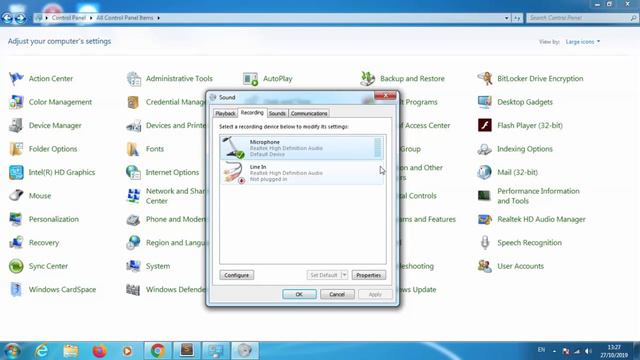Confirm Sound dialog with OK

click(x=299, y=294)
